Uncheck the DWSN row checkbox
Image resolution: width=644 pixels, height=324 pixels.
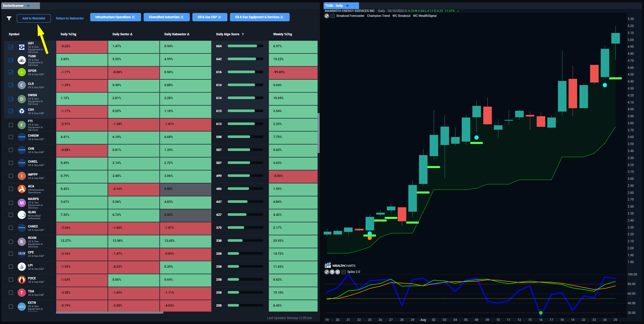11,99
